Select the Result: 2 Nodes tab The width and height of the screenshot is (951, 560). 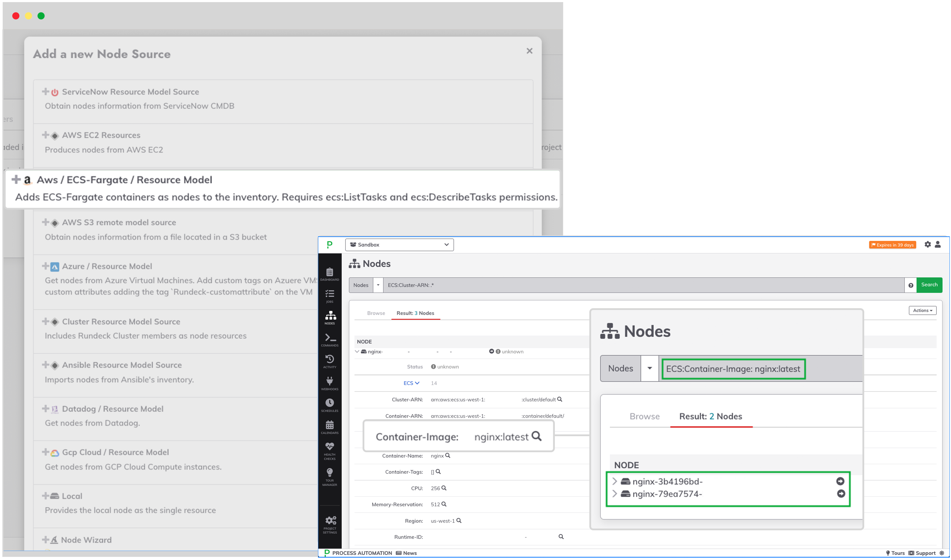[x=710, y=417]
